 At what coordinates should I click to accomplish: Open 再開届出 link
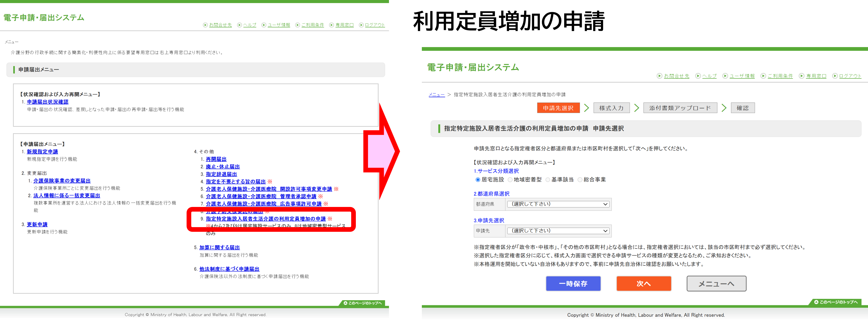(x=216, y=159)
